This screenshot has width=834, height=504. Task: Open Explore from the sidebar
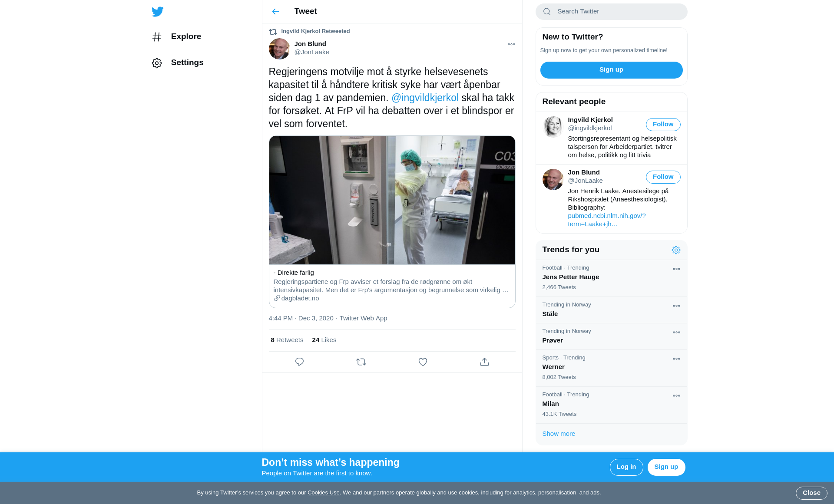pos(176,36)
